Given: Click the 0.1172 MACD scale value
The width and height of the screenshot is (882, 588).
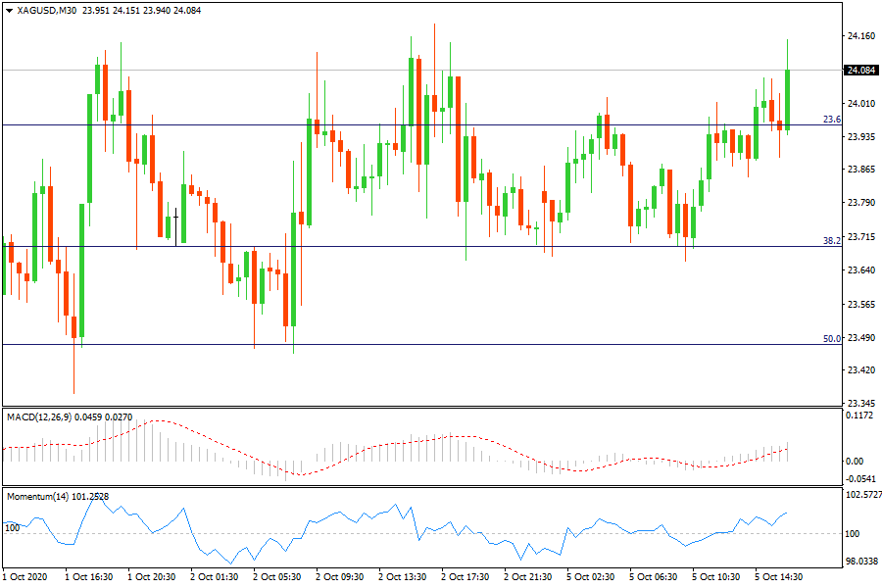Looking at the screenshot, I should pos(860,416).
